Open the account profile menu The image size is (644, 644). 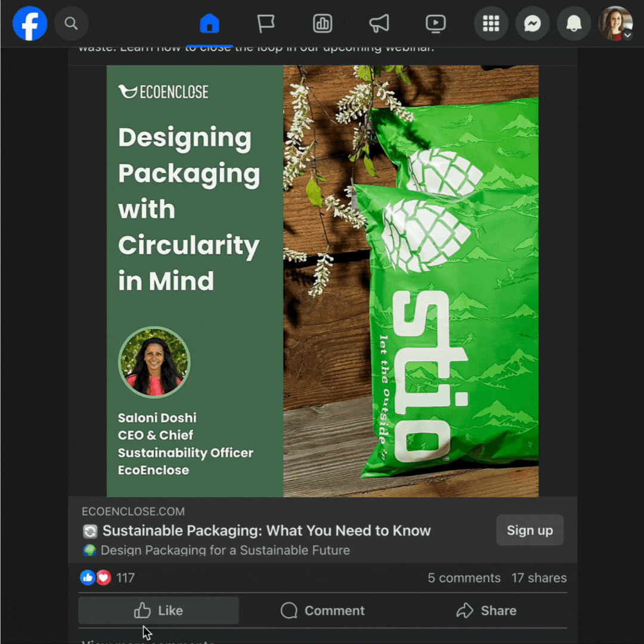click(x=615, y=23)
